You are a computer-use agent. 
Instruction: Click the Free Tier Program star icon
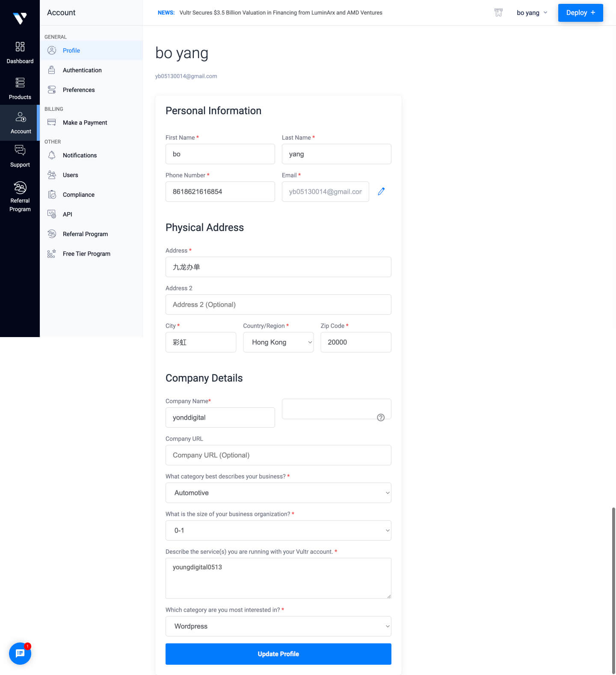[52, 254]
